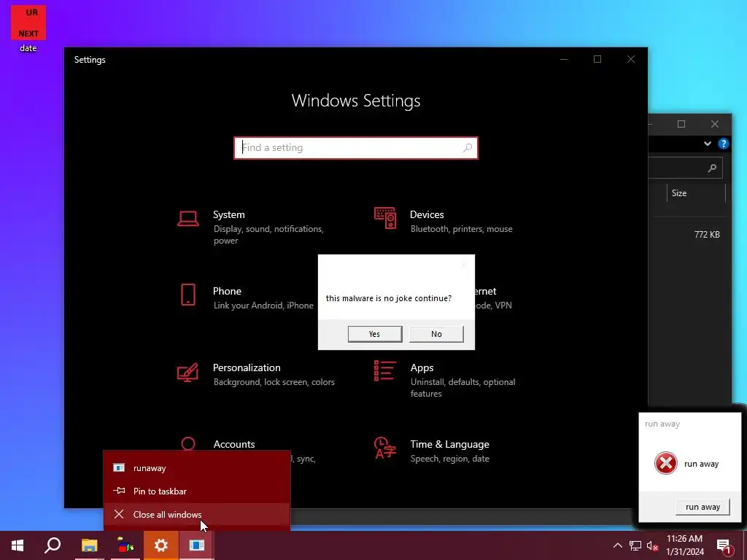Select 'runaway' in the jump list
Image resolution: width=747 pixels, height=560 pixels.
point(197,467)
